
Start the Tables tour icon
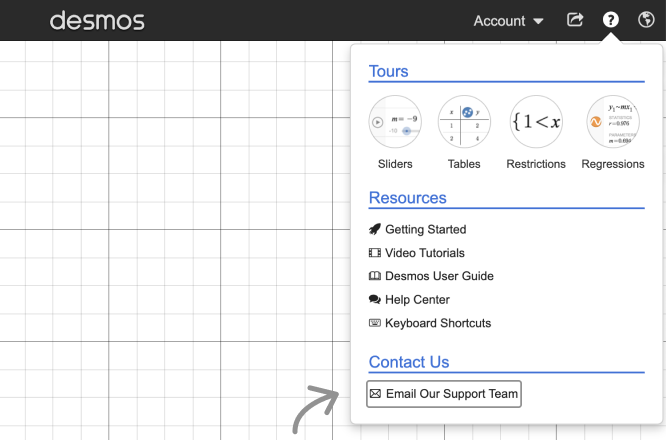pos(464,122)
